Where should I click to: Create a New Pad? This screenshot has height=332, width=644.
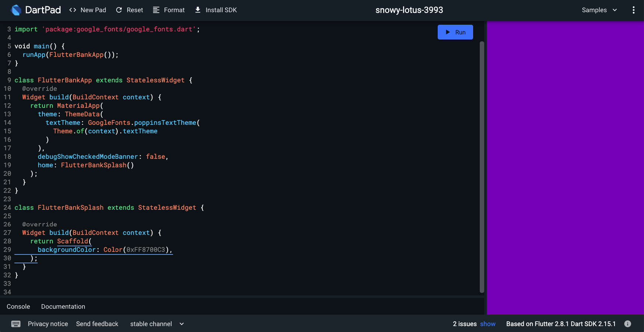[88, 10]
